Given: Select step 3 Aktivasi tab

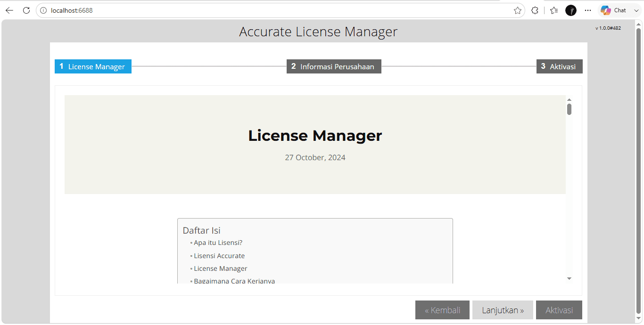Looking at the screenshot, I should coord(560,66).
